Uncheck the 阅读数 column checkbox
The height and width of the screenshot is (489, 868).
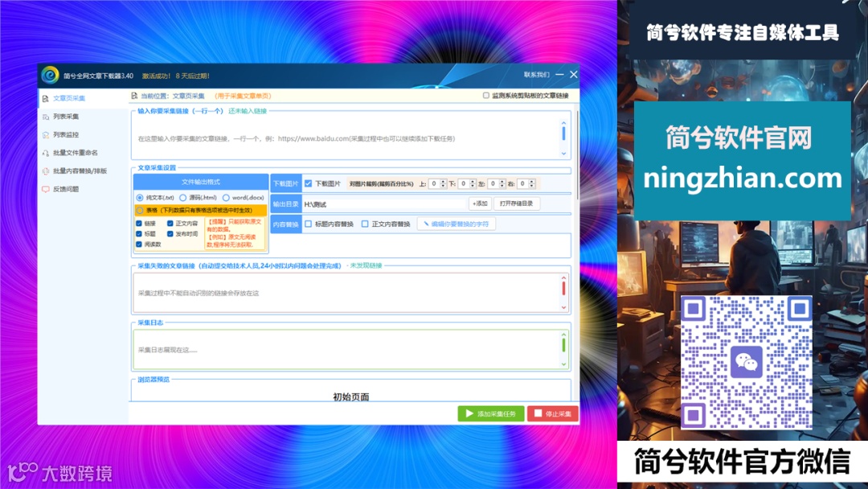pyautogui.click(x=139, y=244)
